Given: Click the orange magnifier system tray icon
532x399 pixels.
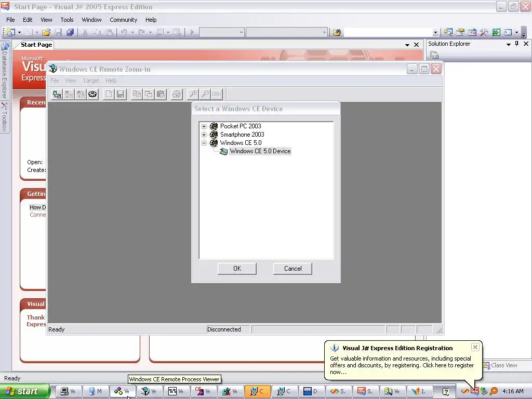Looking at the screenshot, I should tap(494, 391).
